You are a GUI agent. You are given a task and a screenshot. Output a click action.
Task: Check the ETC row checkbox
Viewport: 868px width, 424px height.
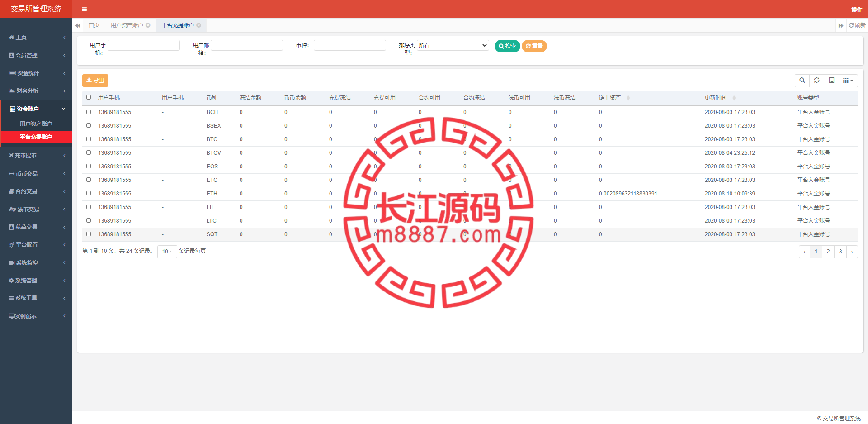(89, 180)
